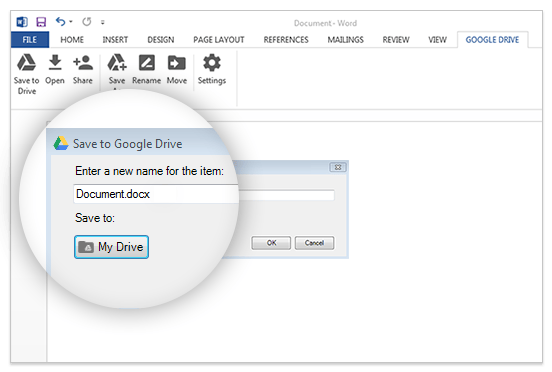The height and width of the screenshot is (372, 552).
Task: Confirm the dialog with OK
Action: coord(271,243)
